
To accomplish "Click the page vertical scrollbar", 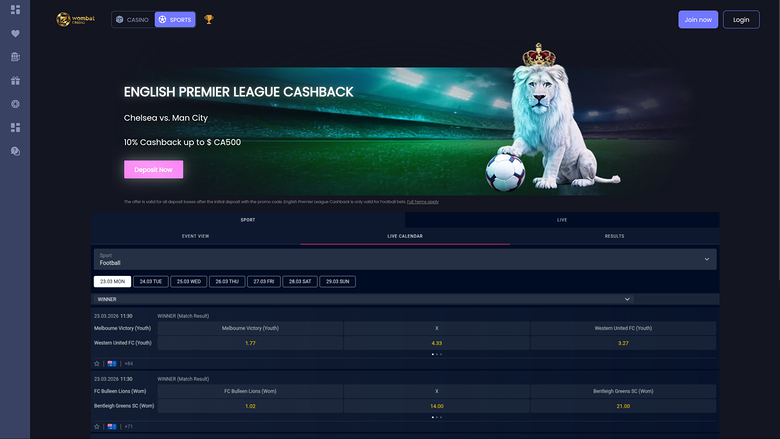I will click(778, 139).
